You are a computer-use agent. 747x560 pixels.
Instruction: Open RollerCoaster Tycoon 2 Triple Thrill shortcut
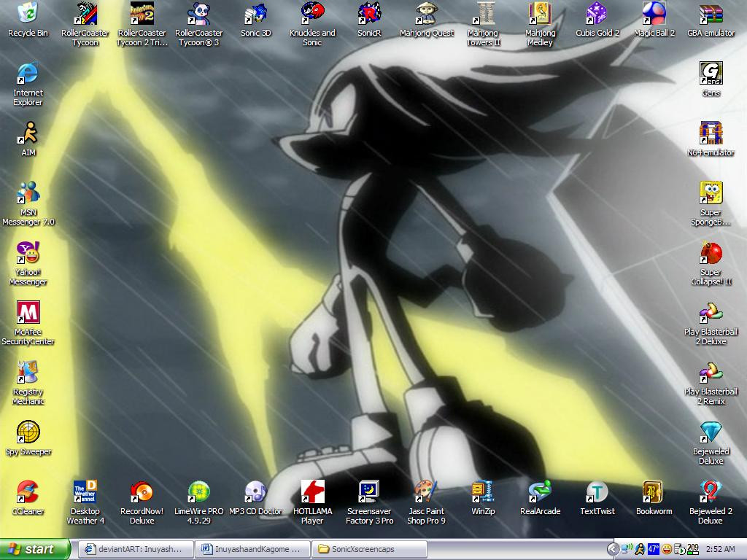pos(142,13)
